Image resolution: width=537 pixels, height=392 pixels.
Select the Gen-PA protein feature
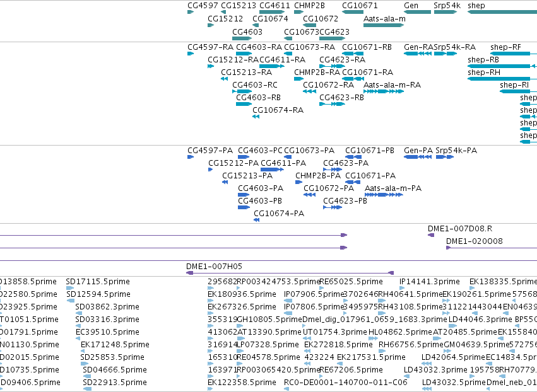[418, 157]
